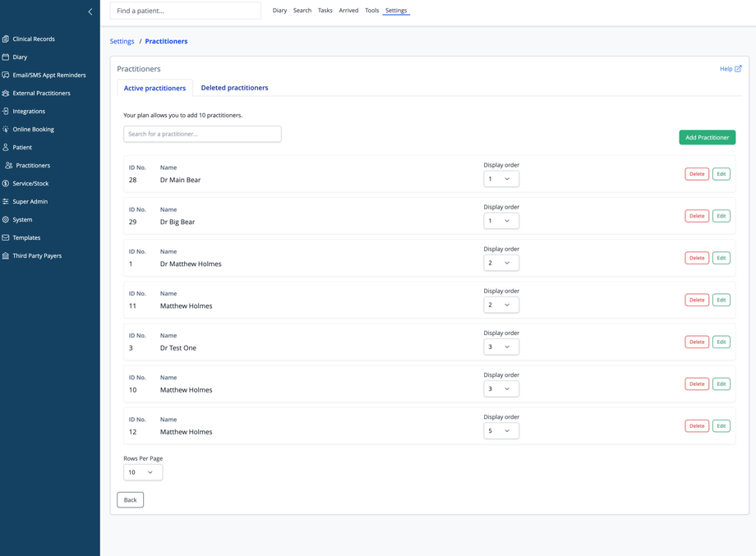The width and height of the screenshot is (756, 556).
Task: Click the Online Booking sidebar icon
Action: click(6, 129)
